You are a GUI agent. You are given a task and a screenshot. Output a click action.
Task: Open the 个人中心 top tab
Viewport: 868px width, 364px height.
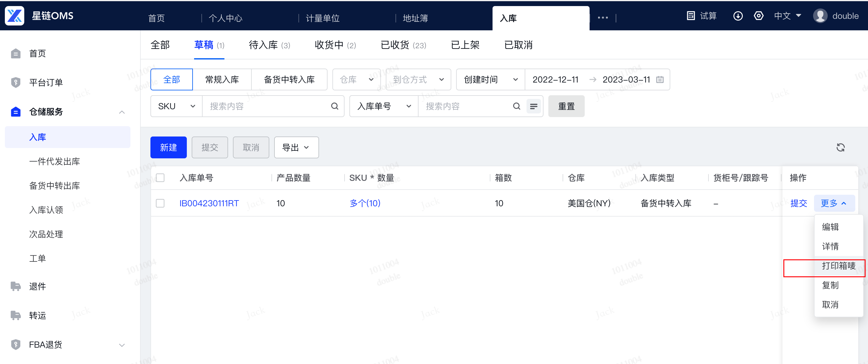pos(225,18)
